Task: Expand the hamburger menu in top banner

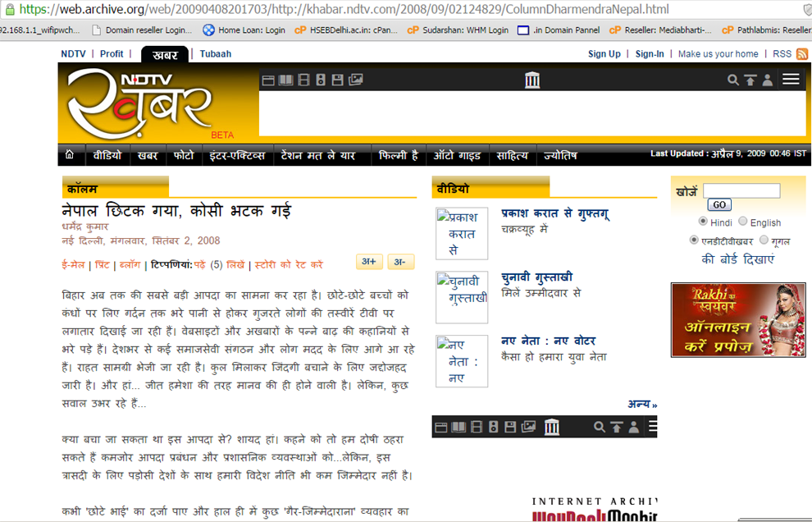Action: click(x=791, y=80)
